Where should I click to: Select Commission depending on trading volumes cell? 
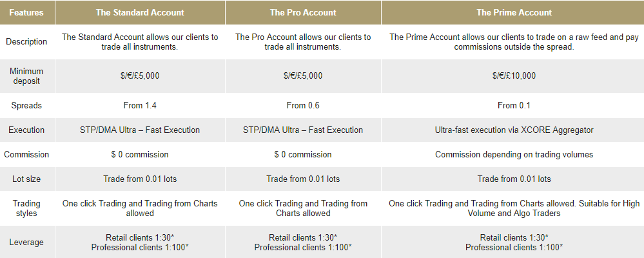[x=514, y=155]
